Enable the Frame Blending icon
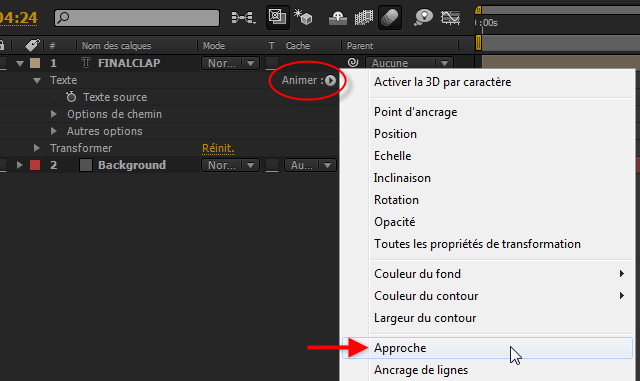 click(363, 18)
